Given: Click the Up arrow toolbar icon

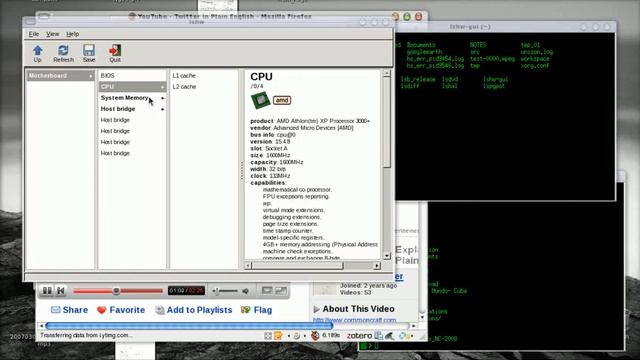Looking at the screenshot, I should click(x=38, y=51).
